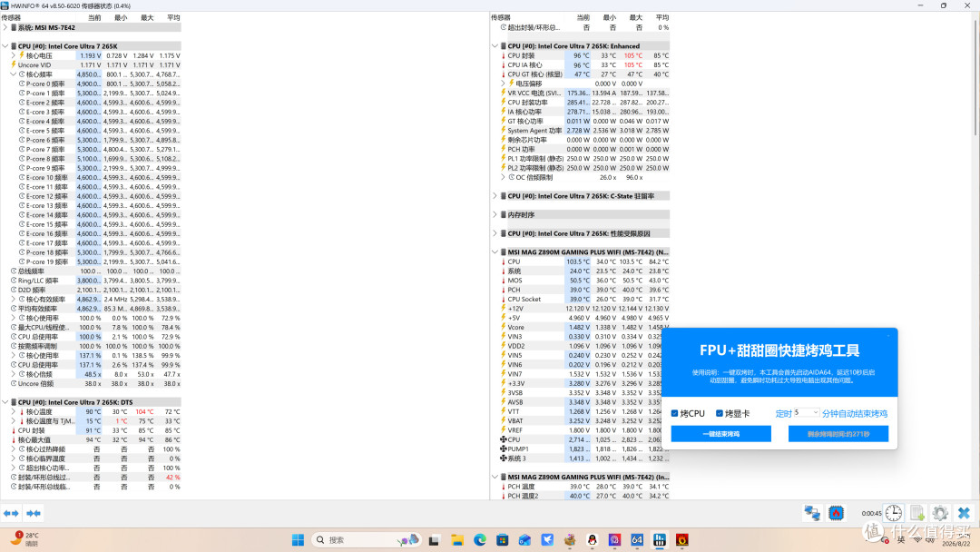Screen dimensions: 980x552
Task: Click the left 最大 column header
Action: point(147,17)
